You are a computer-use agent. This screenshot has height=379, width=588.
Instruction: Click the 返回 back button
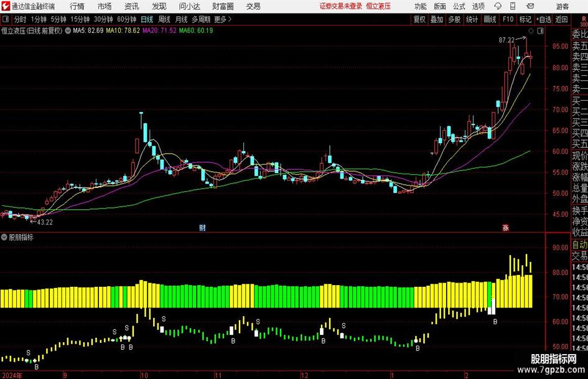561,19
